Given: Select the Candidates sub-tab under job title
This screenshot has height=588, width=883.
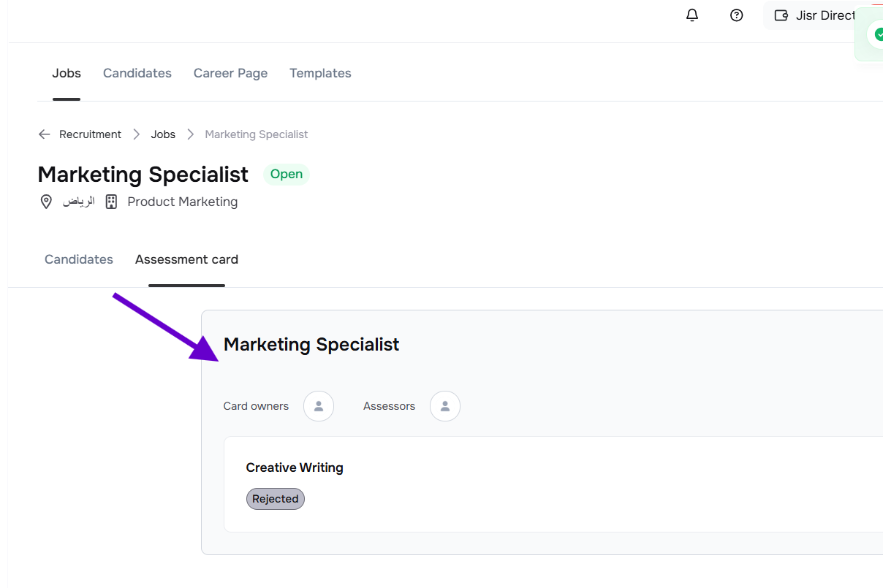Looking at the screenshot, I should [79, 259].
